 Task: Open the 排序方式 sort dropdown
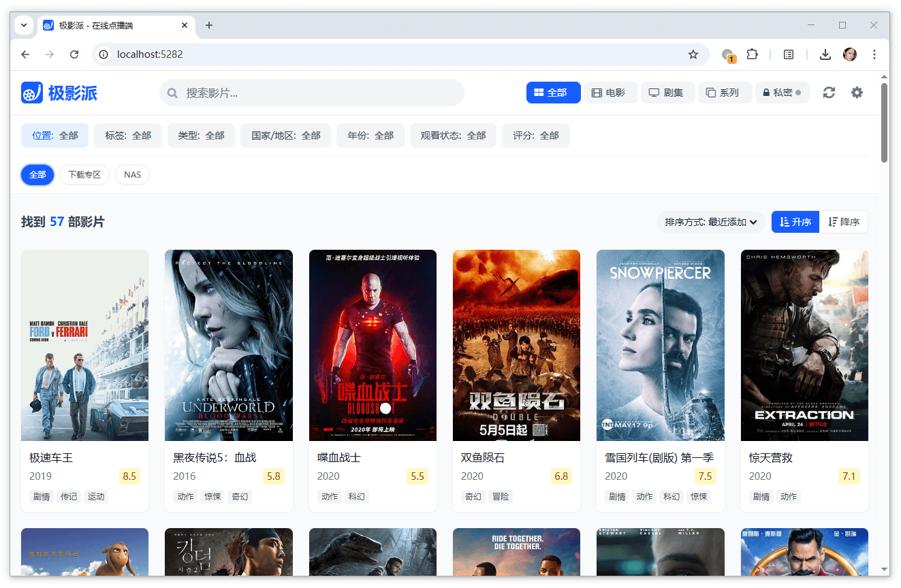(712, 222)
